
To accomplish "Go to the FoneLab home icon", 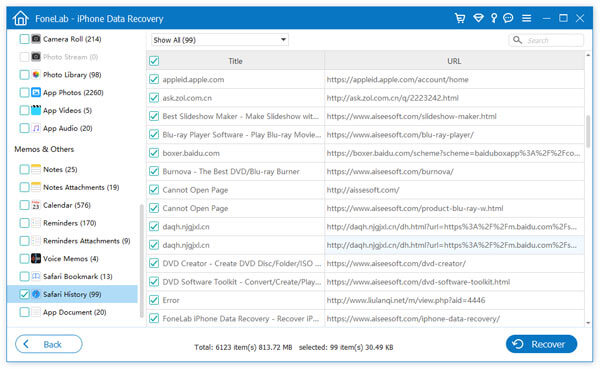I will click(x=20, y=18).
